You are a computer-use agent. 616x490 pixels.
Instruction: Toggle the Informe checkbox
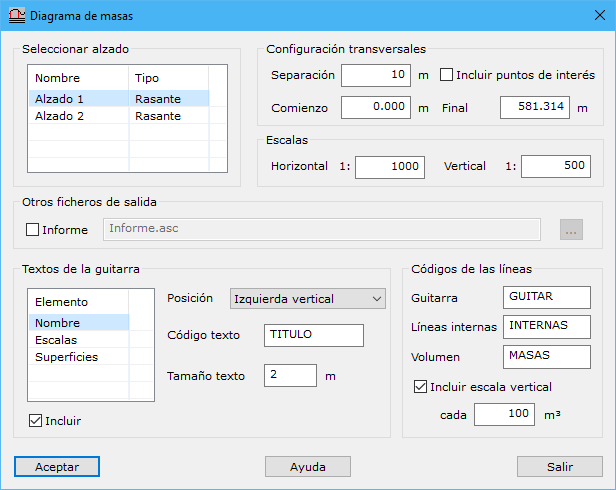33,229
